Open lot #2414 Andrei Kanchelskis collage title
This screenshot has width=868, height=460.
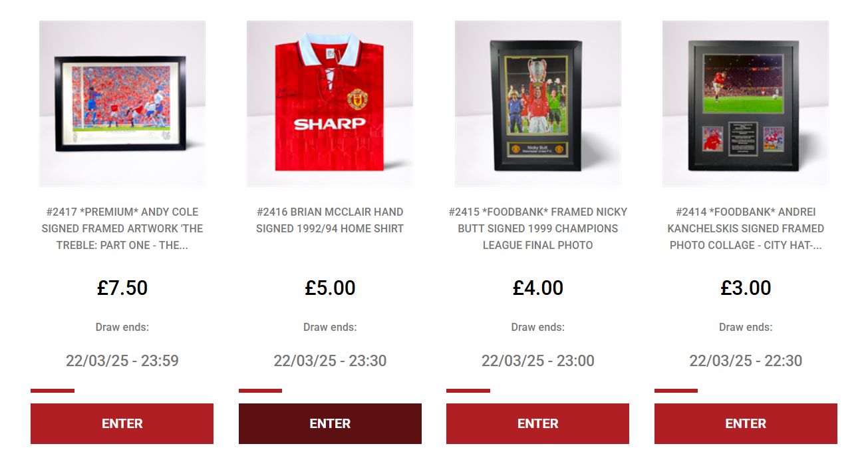tap(746, 228)
